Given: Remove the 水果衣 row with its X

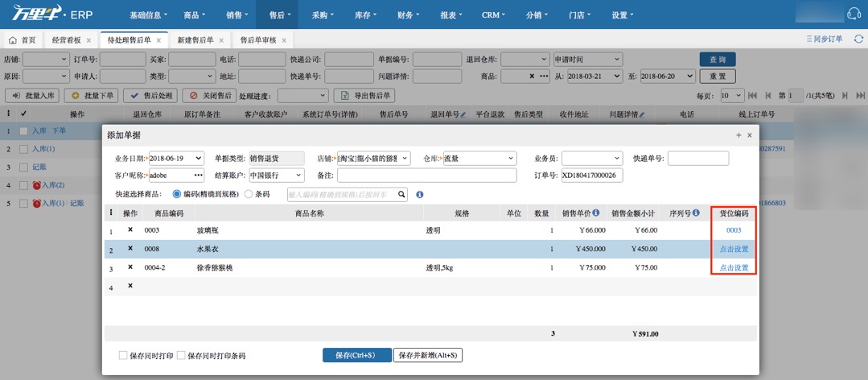Looking at the screenshot, I should (x=130, y=248).
